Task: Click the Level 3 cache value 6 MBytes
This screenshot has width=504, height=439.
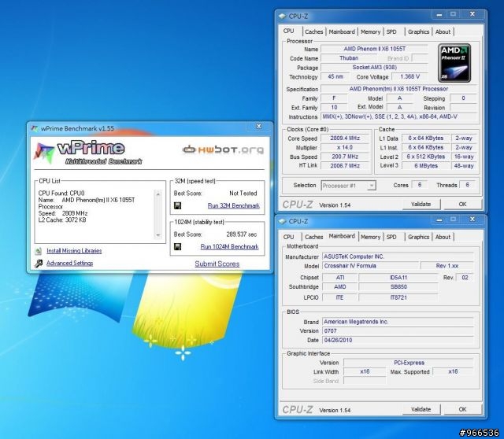Action: (x=425, y=166)
